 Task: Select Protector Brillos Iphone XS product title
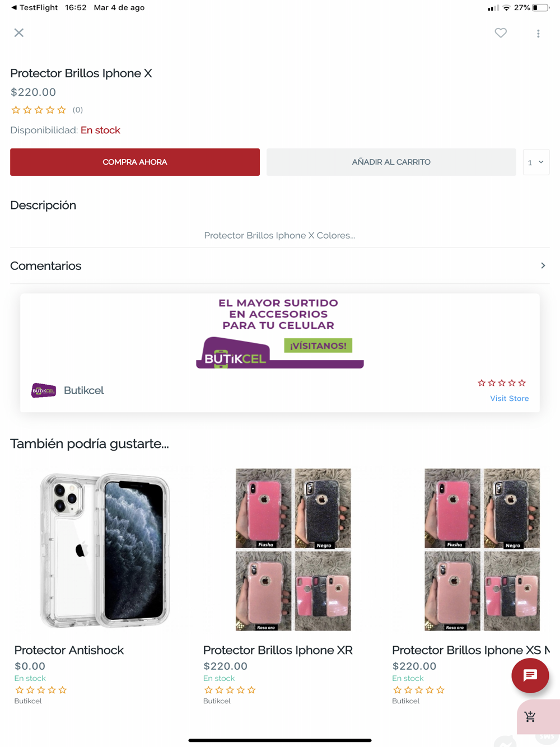click(470, 650)
